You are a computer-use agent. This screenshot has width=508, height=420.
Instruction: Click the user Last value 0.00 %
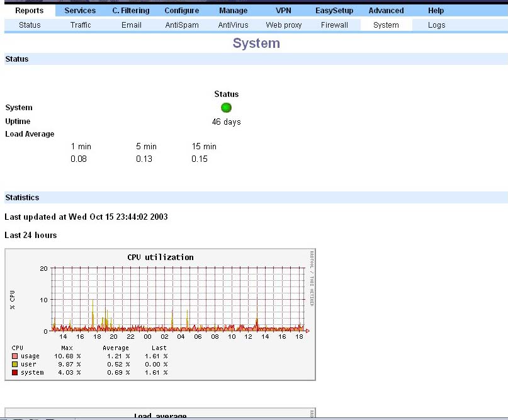(156, 364)
